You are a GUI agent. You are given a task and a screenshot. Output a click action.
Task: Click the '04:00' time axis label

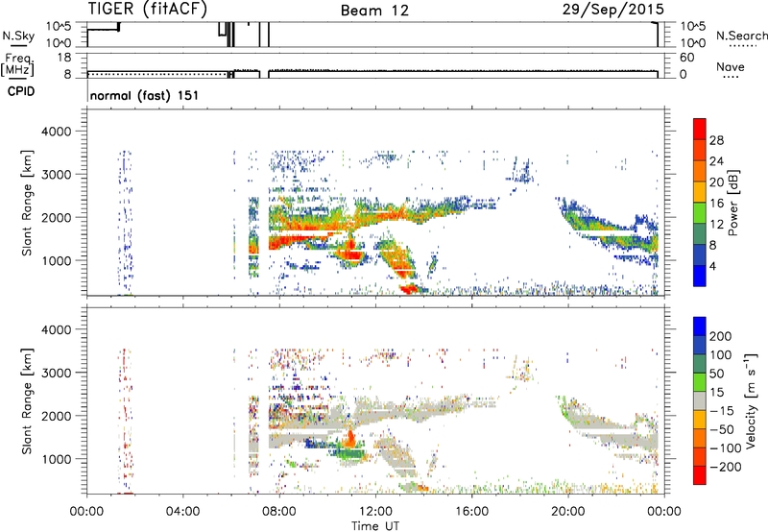[x=183, y=512]
